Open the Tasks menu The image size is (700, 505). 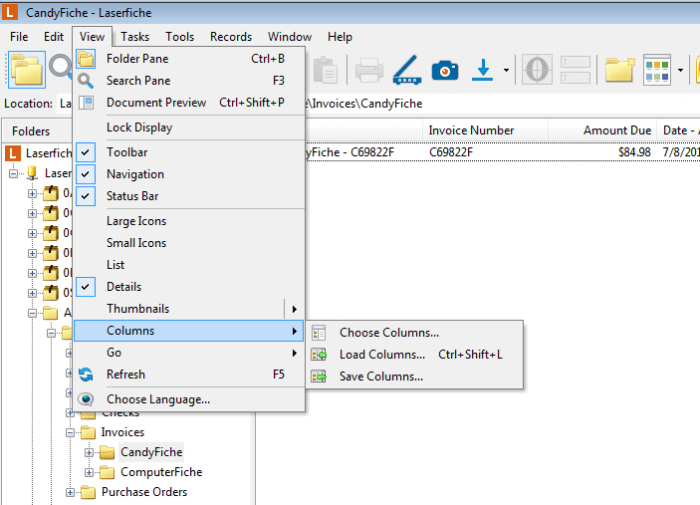click(135, 37)
